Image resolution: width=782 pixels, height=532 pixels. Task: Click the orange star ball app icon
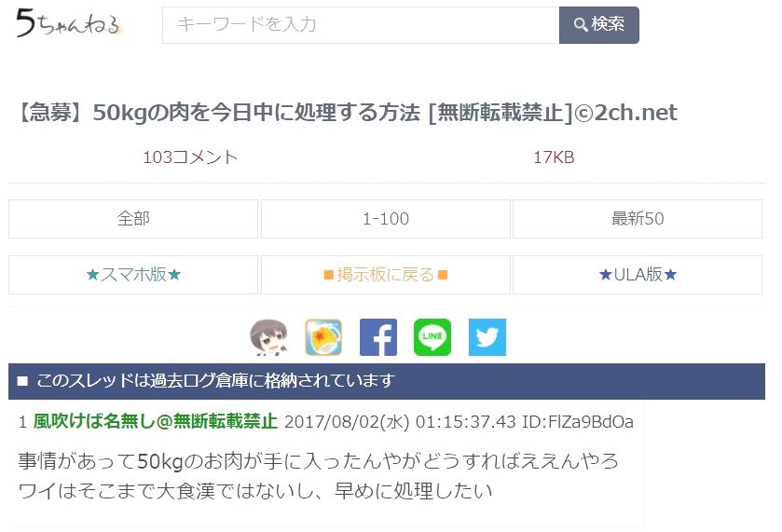click(323, 337)
